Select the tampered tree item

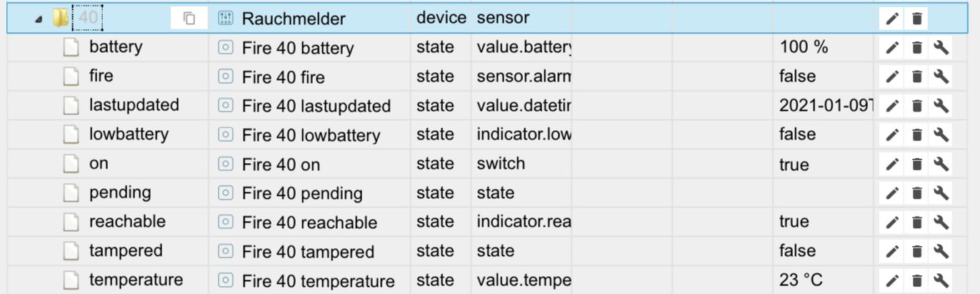126,251
